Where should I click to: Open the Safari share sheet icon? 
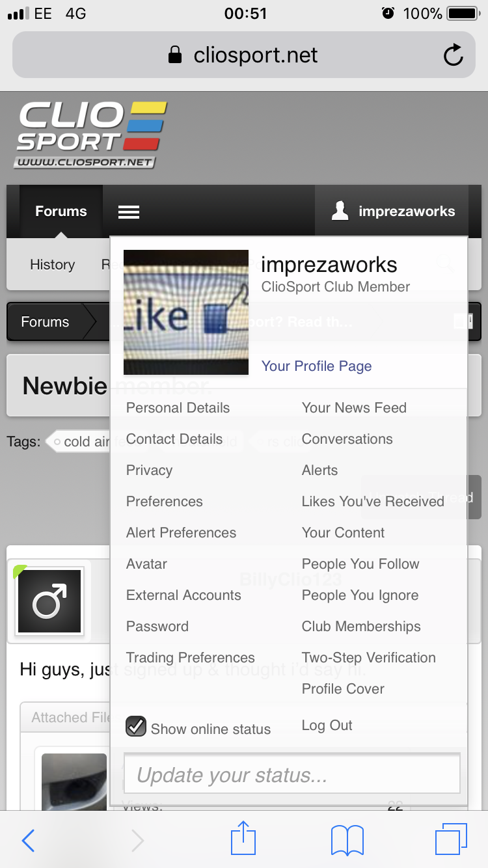pyautogui.click(x=243, y=839)
